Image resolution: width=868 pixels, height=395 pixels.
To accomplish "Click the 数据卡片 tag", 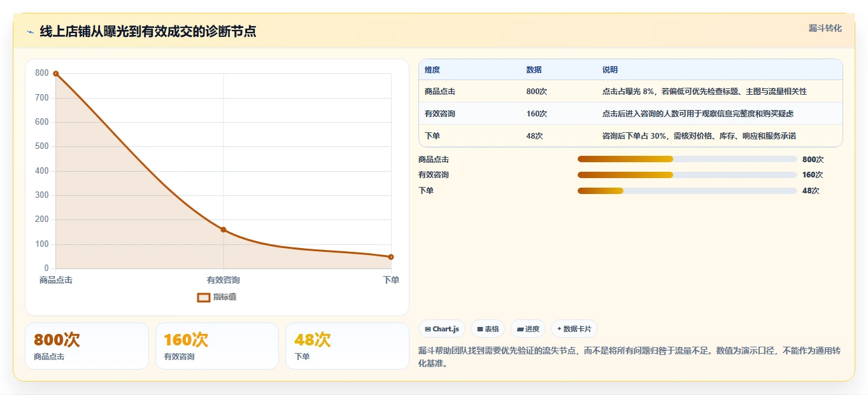I will tap(574, 329).
